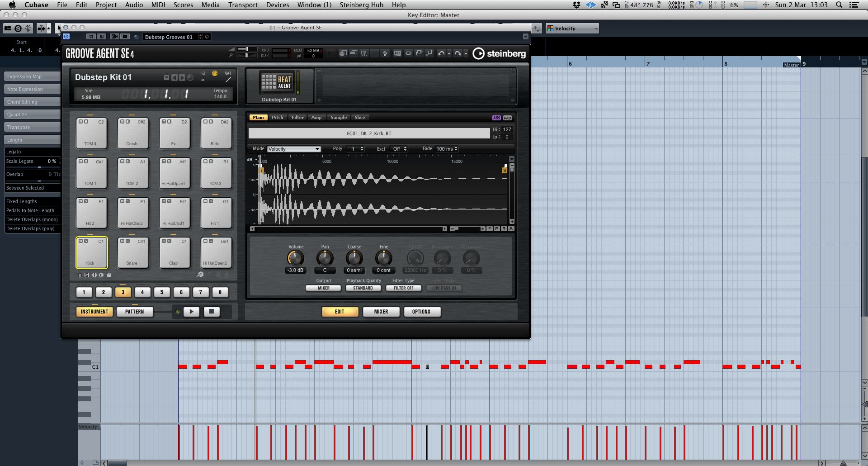Screen dimensions: 868x466
Task: Play the pattern with the play button
Action: pos(192,312)
